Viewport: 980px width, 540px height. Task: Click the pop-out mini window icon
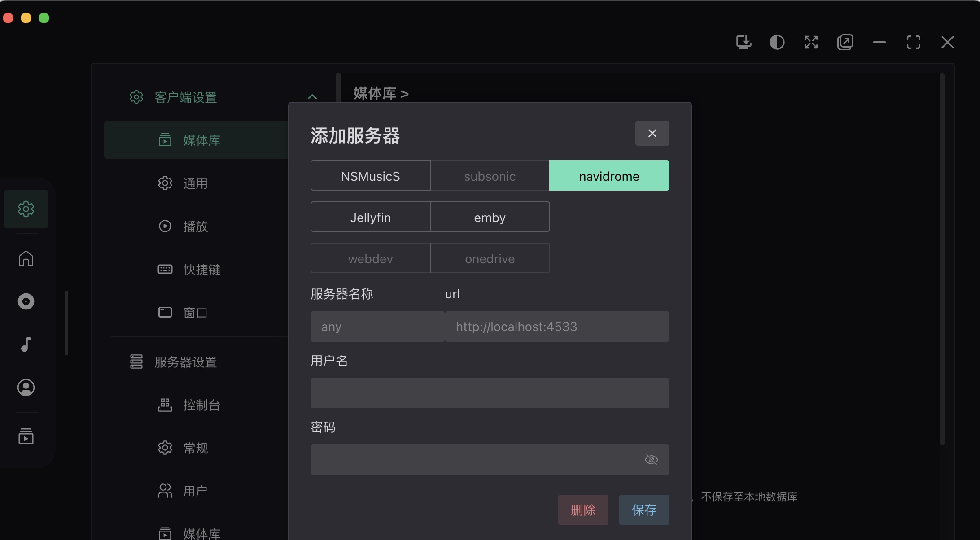pyautogui.click(x=845, y=42)
